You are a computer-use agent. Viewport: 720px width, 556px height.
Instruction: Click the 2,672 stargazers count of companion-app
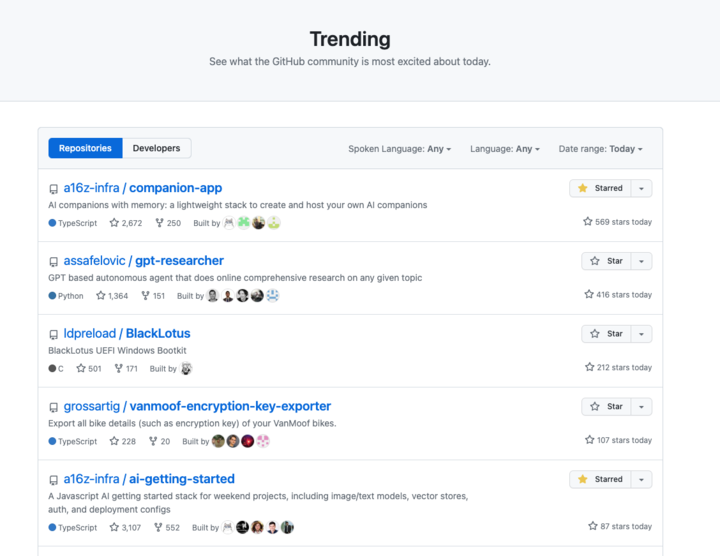coord(126,223)
